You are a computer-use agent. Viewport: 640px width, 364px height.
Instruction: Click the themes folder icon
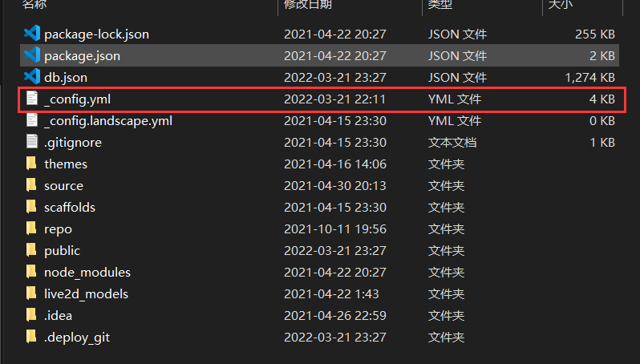32,164
